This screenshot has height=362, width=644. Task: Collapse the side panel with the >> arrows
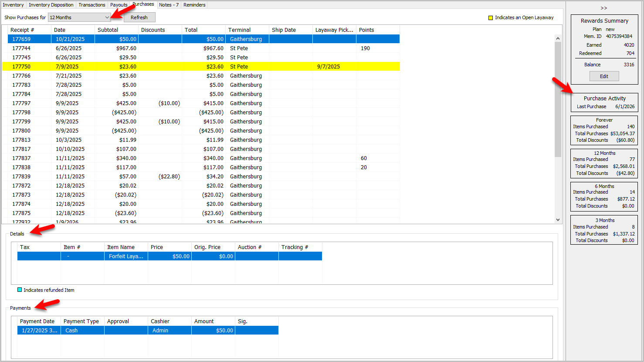(604, 8)
